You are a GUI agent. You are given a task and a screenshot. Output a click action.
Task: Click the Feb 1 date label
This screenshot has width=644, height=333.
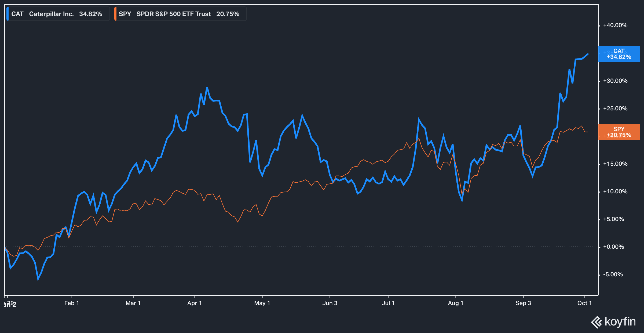[x=72, y=303]
